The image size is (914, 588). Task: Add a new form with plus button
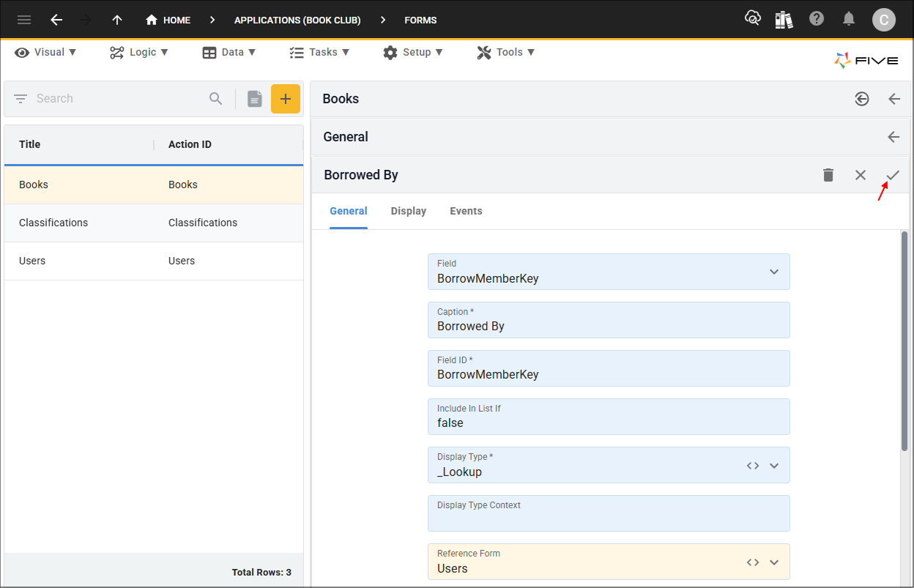[286, 99]
